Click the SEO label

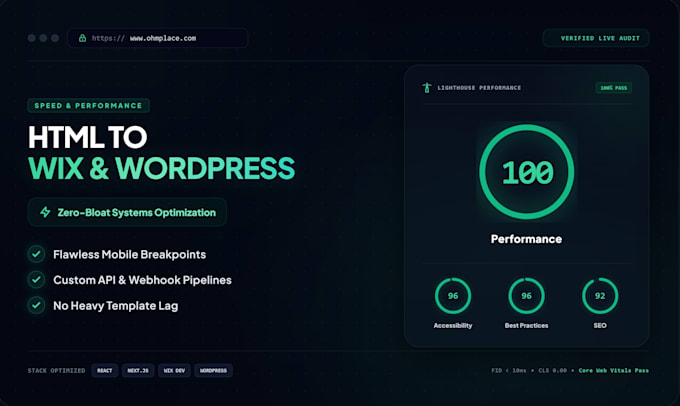[600, 325]
